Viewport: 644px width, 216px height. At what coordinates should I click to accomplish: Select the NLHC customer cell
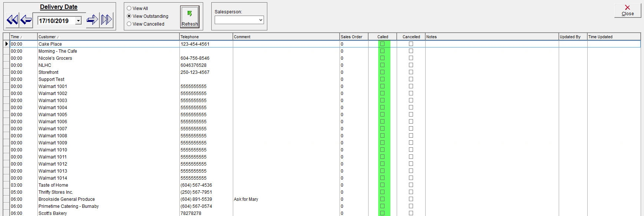tap(108, 65)
